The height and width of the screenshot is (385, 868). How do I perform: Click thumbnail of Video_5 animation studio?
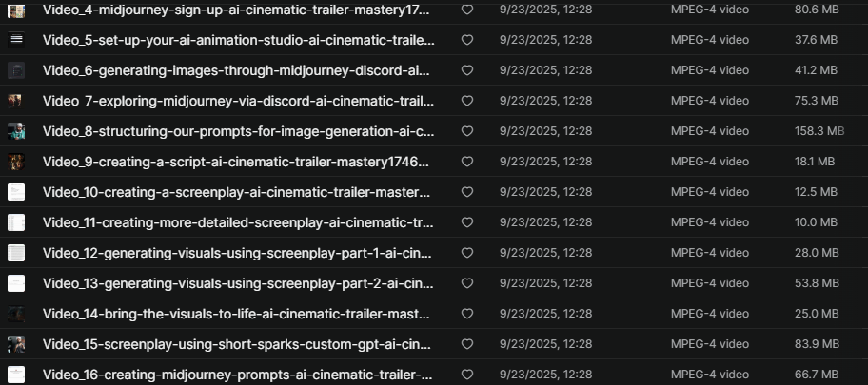point(16,40)
